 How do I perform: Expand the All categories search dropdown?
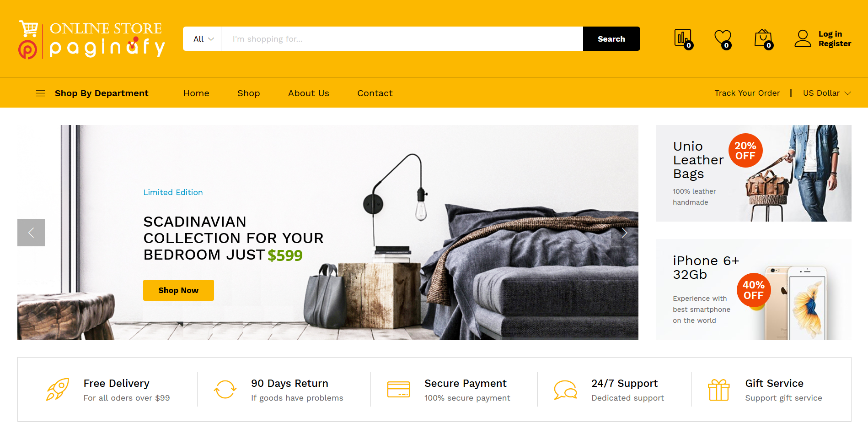[202, 39]
